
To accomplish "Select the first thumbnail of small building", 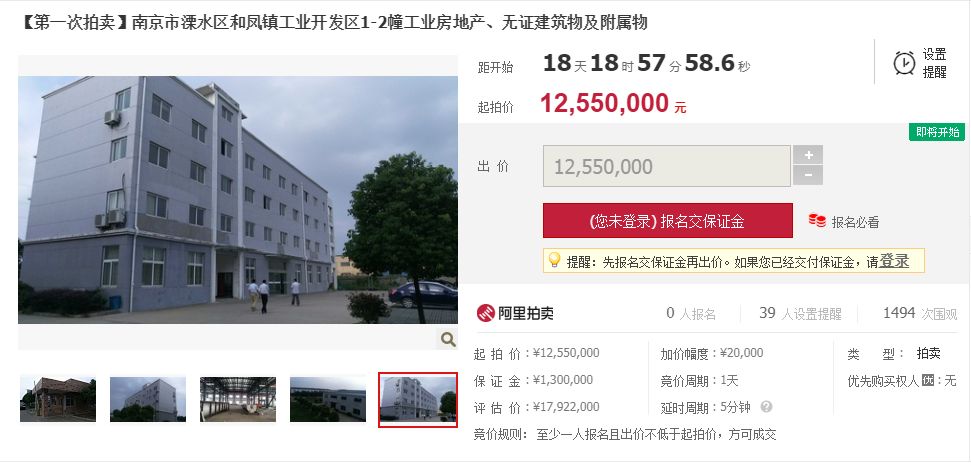I will pos(58,399).
